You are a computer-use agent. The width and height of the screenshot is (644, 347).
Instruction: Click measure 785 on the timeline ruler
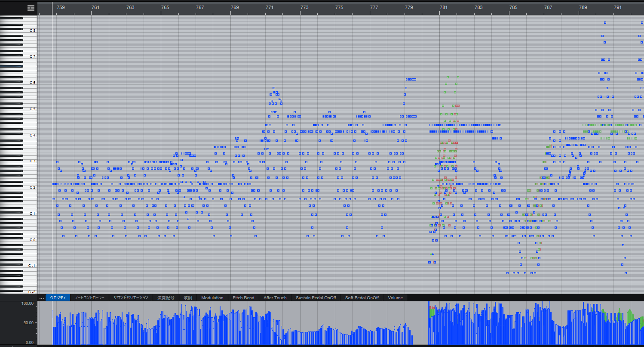click(513, 7)
